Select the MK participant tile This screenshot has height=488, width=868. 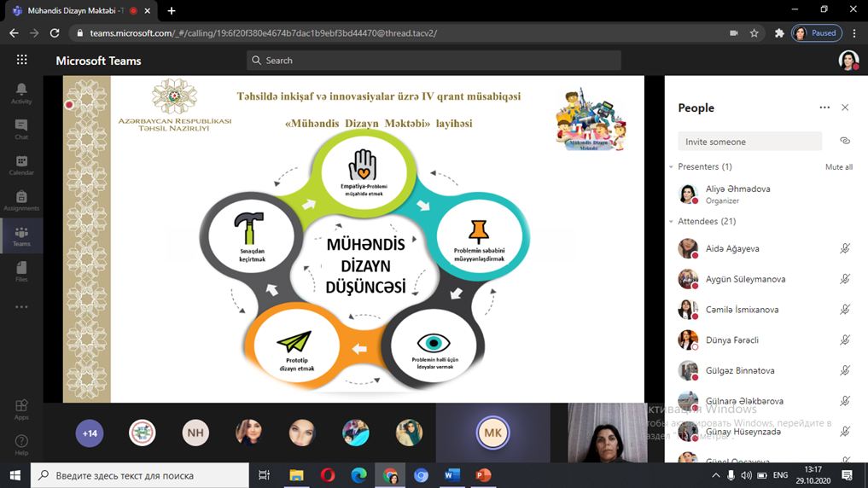click(492, 433)
